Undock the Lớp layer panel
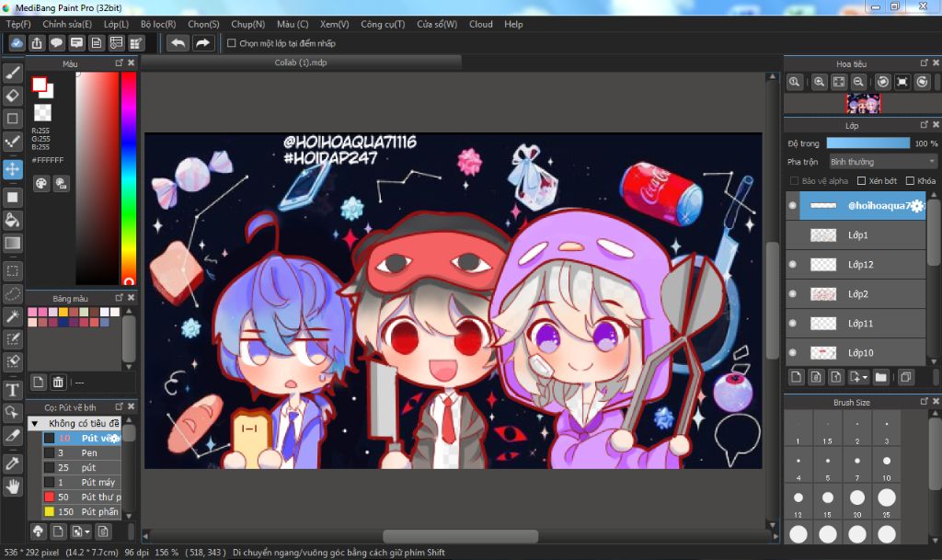 [924, 125]
